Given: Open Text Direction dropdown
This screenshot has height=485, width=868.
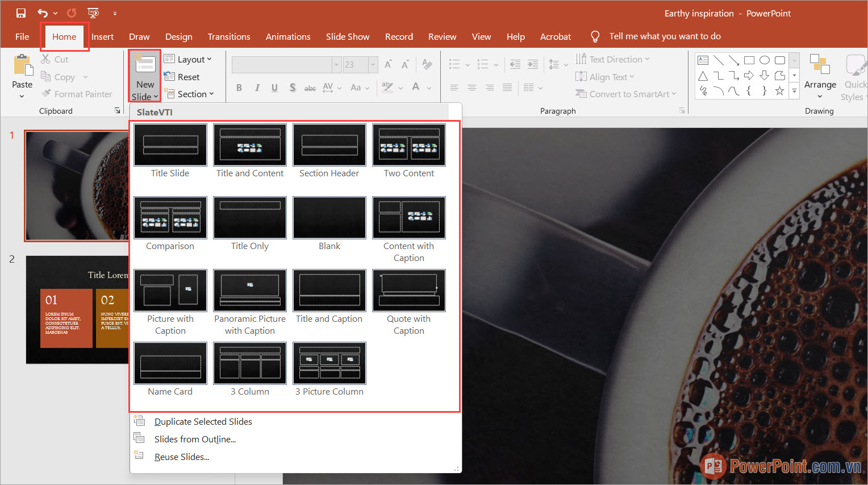Looking at the screenshot, I should (x=612, y=59).
